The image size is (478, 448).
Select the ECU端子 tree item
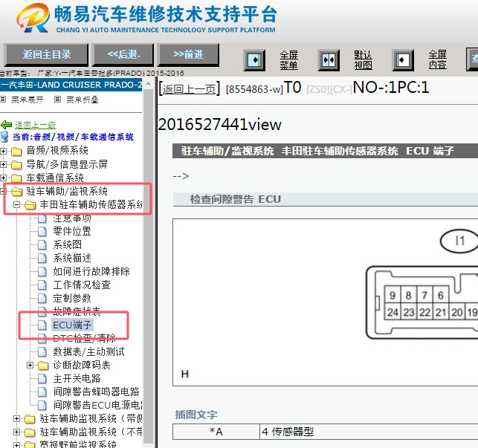pyautogui.click(x=72, y=325)
